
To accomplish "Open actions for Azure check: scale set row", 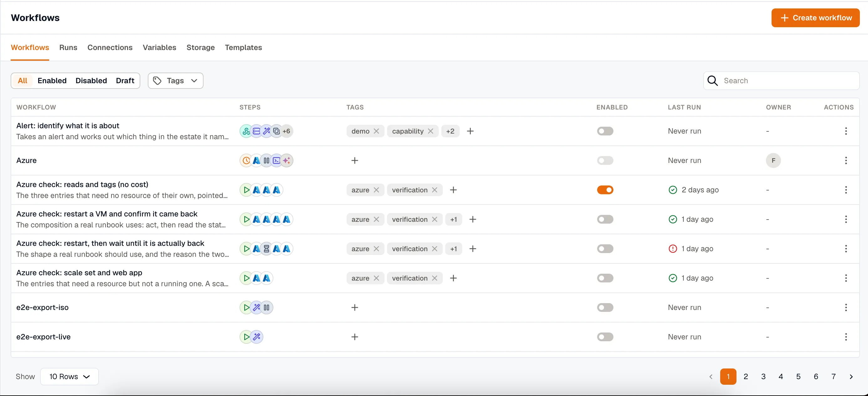I will pyautogui.click(x=846, y=278).
